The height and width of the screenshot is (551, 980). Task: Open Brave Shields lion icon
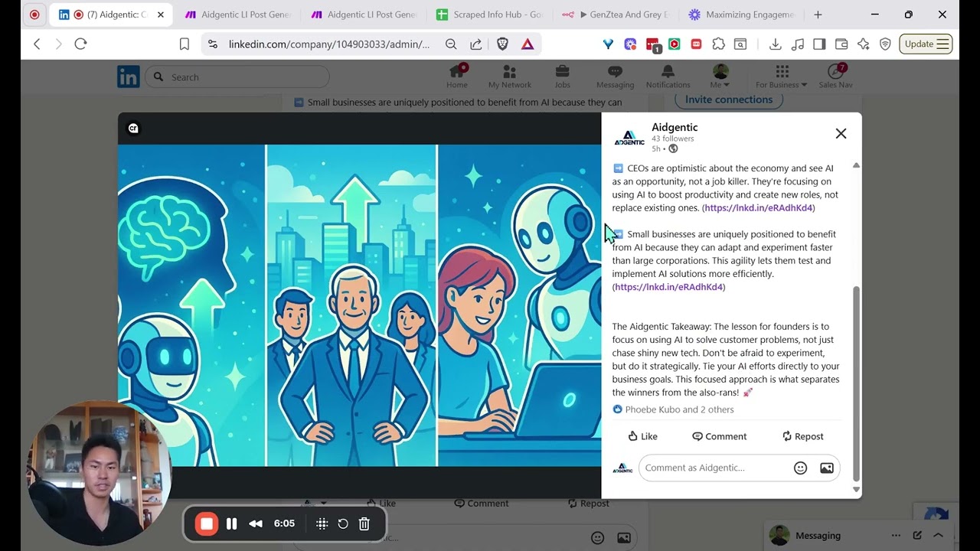click(502, 44)
